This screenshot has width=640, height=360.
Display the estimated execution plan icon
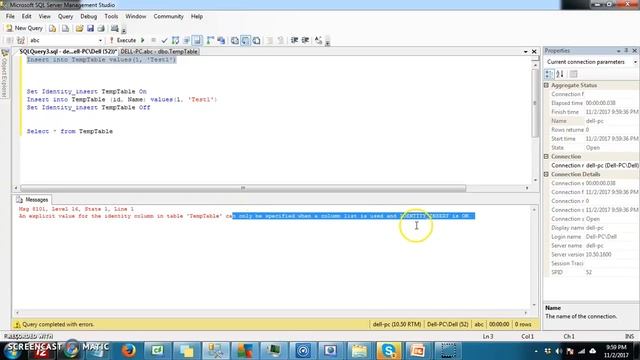[176, 40]
